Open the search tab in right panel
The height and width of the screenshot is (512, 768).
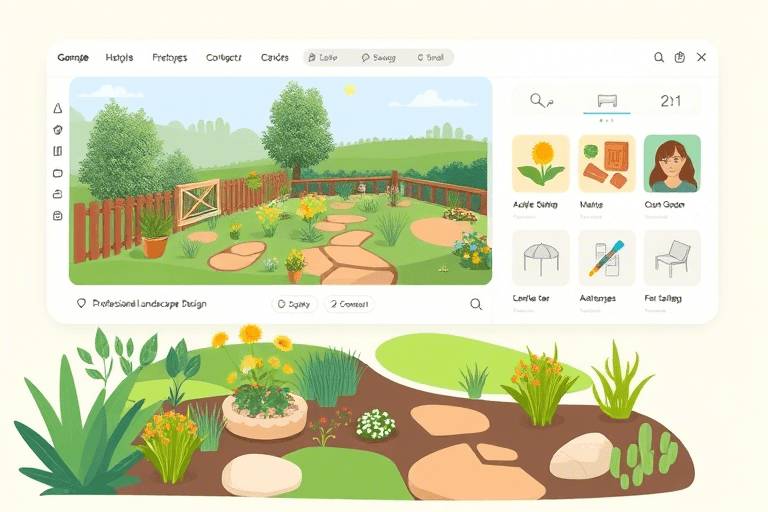point(542,101)
